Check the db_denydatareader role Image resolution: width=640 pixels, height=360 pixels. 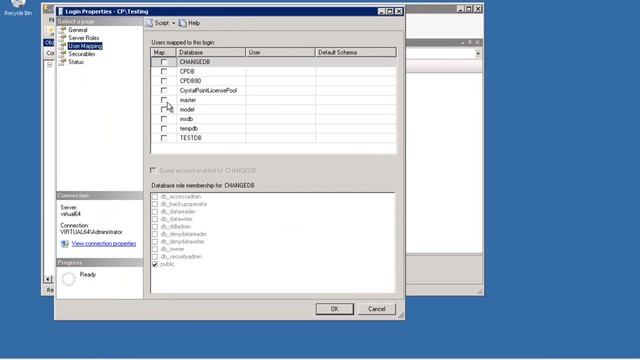pyautogui.click(x=155, y=234)
